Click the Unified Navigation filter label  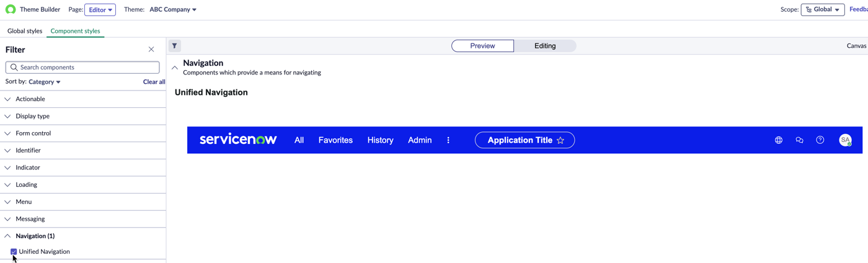(x=44, y=252)
